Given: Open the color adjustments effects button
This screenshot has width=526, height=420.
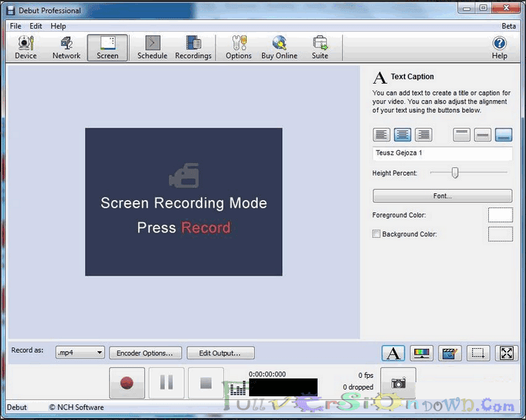Looking at the screenshot, I should pyautogui.click(x=422, y=353).
